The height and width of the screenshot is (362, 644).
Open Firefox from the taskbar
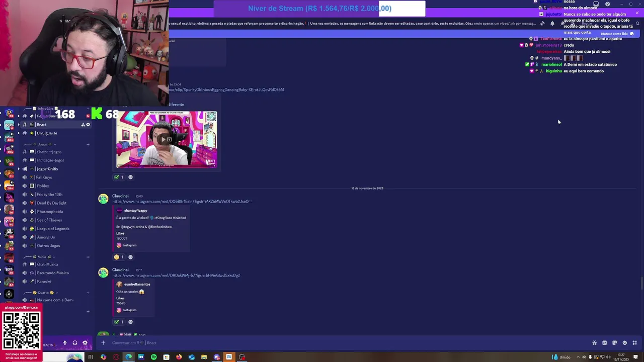coord(179,357)
